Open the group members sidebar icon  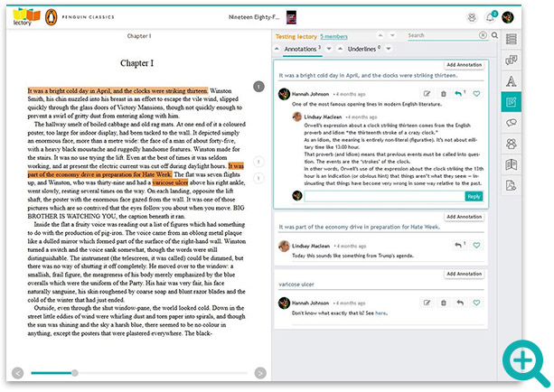512,144
